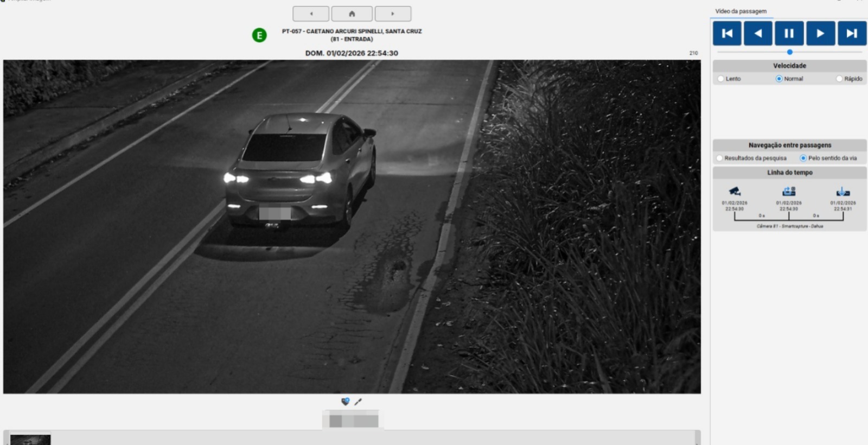Open the Vídeo da passagem tab
This screenshot has height=445, width=868.
[741, 11]
